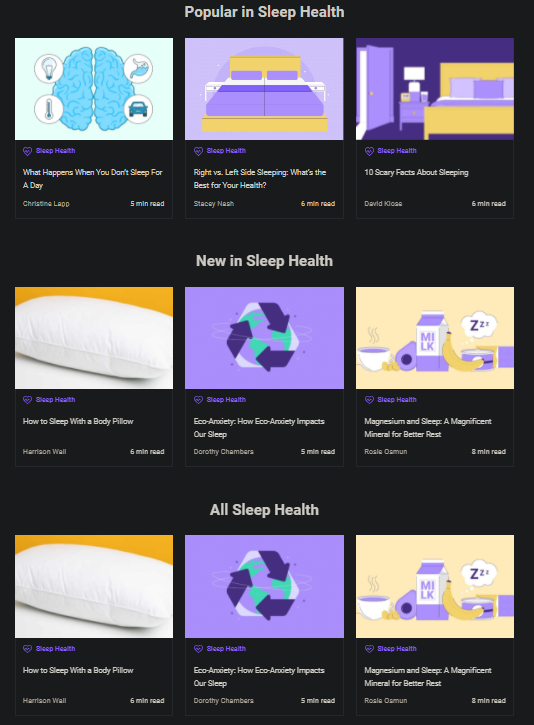Click 'How to Sleep With a Body Pillow' under All Sleep Health
The image size is (534, 725).
(x=78, y=670)
